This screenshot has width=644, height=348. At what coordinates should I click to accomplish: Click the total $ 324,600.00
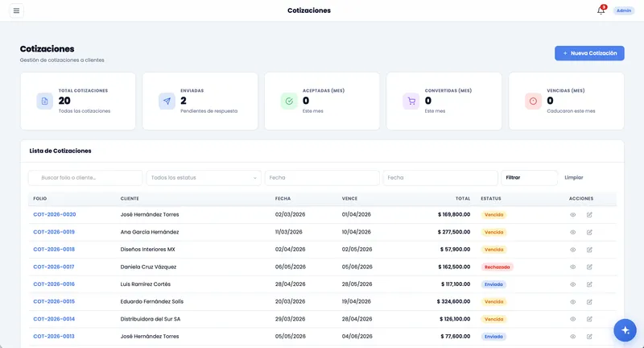pos(453,301)
